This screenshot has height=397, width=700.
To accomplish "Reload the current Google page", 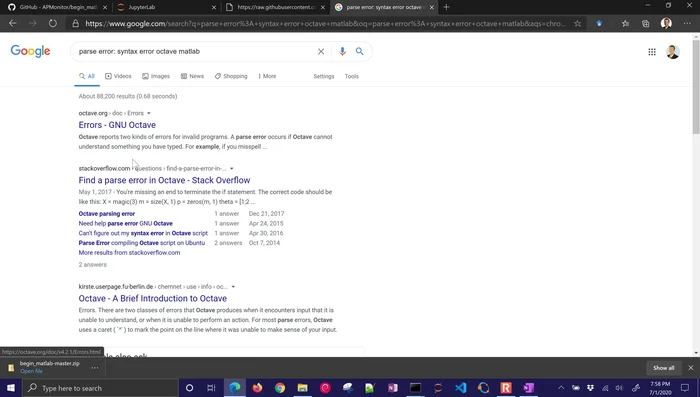I will 53,23.
